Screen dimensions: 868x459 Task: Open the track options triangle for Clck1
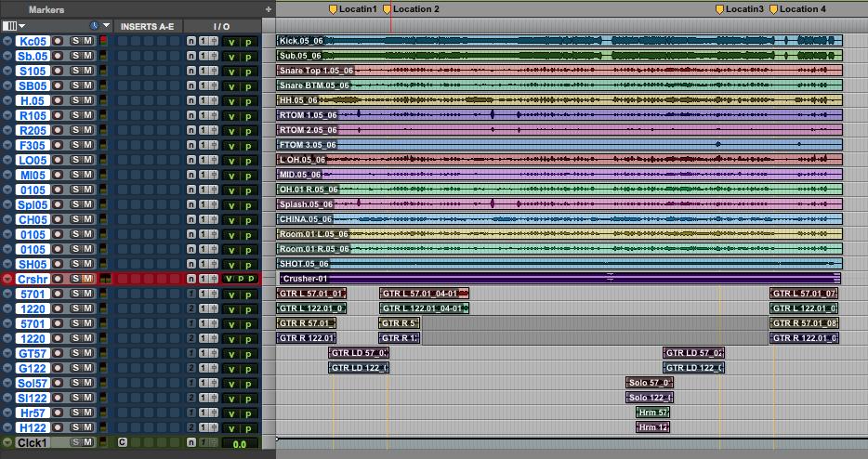(7, 442)
